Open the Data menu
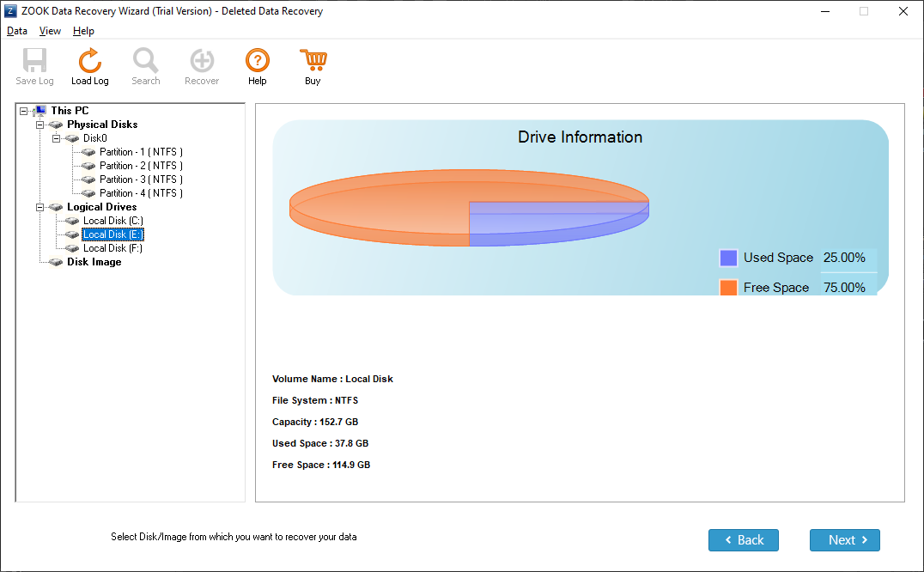 pos(17,31)
